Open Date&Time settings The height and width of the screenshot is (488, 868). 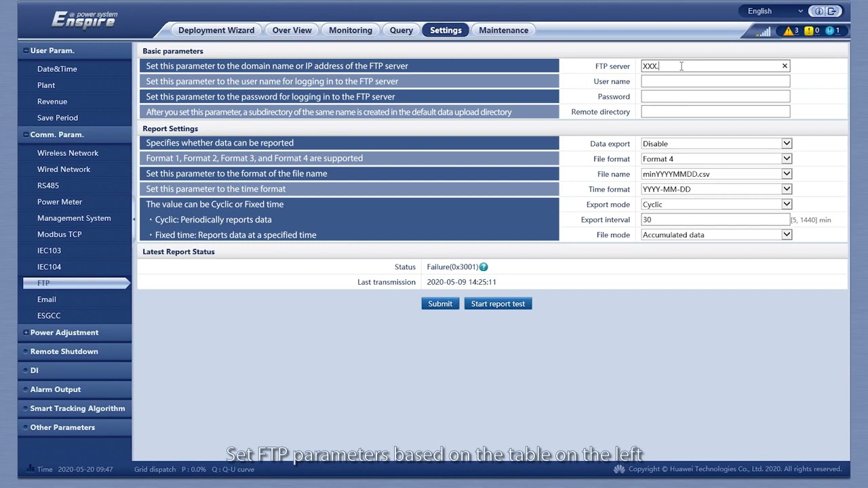tap(57, 69)
